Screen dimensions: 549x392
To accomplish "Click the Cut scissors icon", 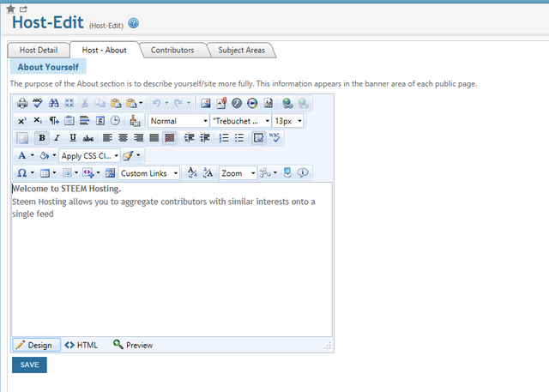I will click(84, 103).
